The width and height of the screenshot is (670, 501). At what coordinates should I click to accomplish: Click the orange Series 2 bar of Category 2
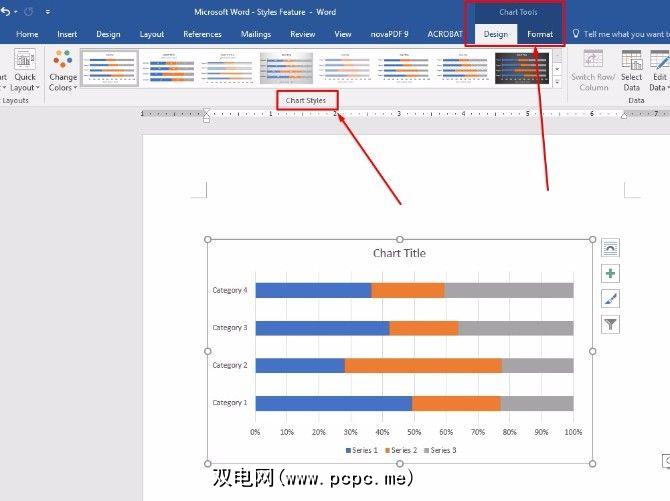tap(423, 366)
